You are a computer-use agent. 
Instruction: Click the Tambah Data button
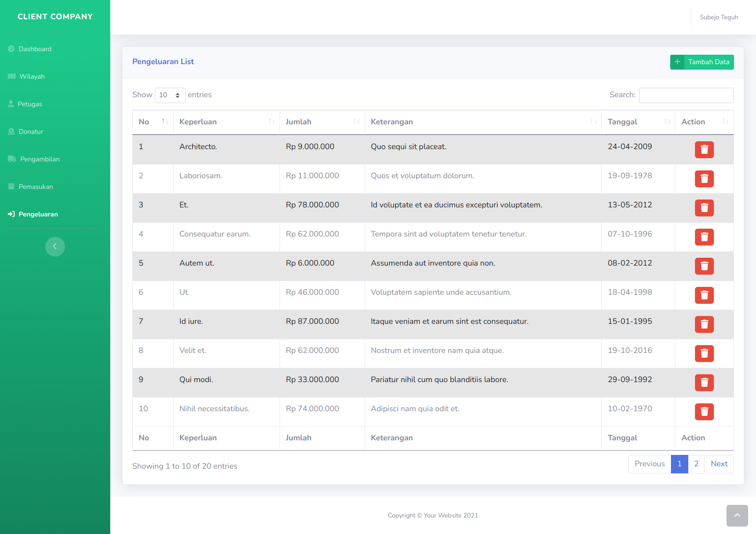pos(702,62)
